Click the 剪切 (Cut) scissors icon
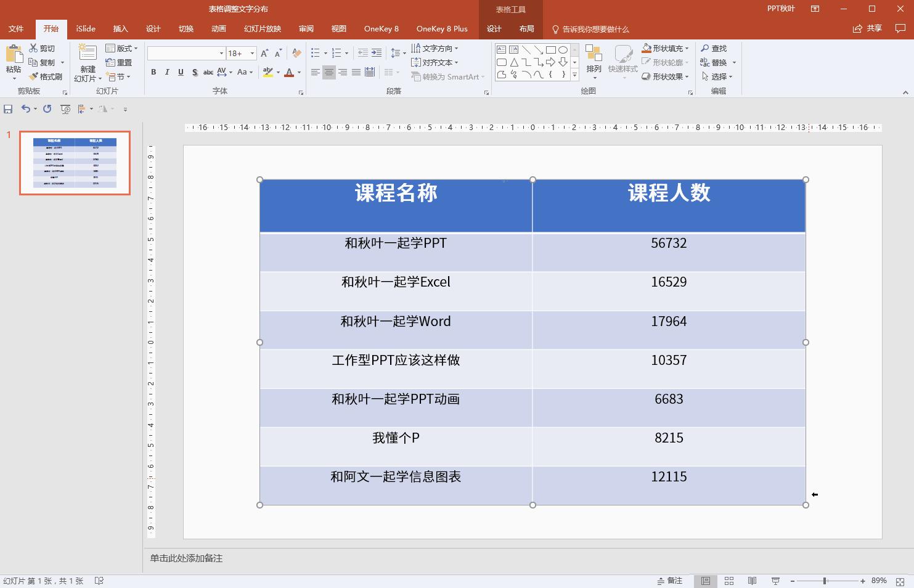Image resolution: width=914 pixels, height=588 pixels. [34, 47]
